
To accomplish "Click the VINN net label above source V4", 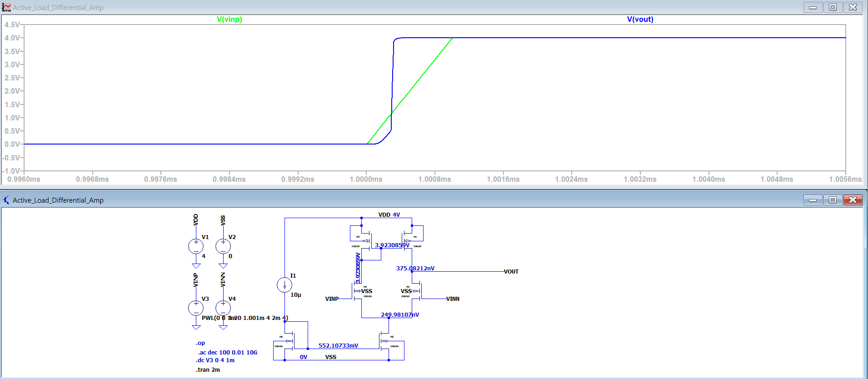I will (x=223, y=280).
